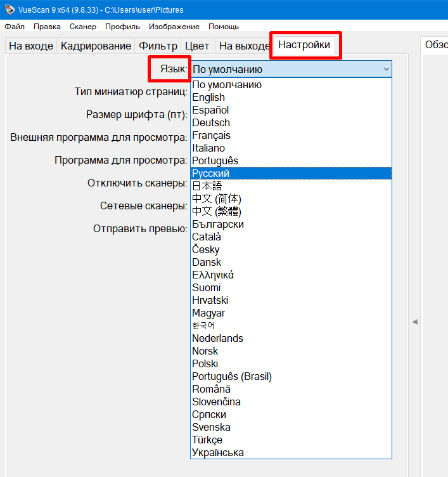This screenshot has height=477, width=448.
Task: Select Ελληνικά in the language list
Action: point(291,275)
